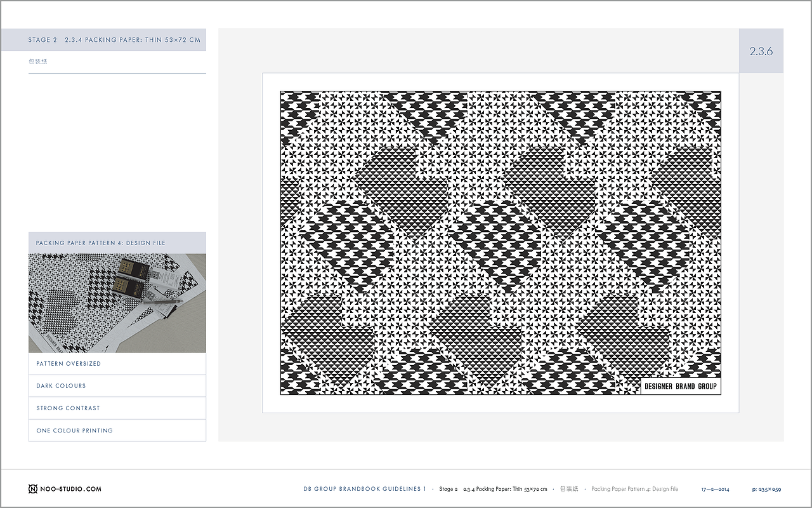This screenshot has width=812, height=508.
Task: Select the 'PATTERN OVERSIZED' row
Action: [x=117, y=364]
